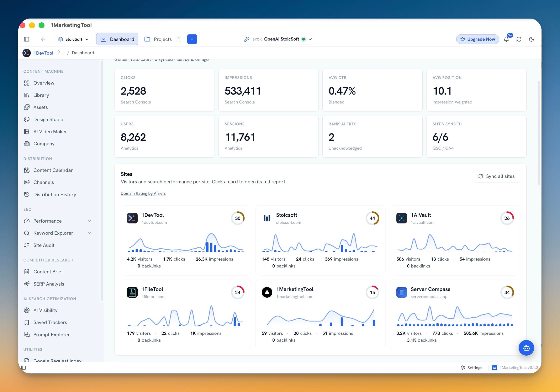The width and height of the screenshot is (560, 392).
Task: Collapse sidebar icon in bottom status bar
Action: (23, 368)
